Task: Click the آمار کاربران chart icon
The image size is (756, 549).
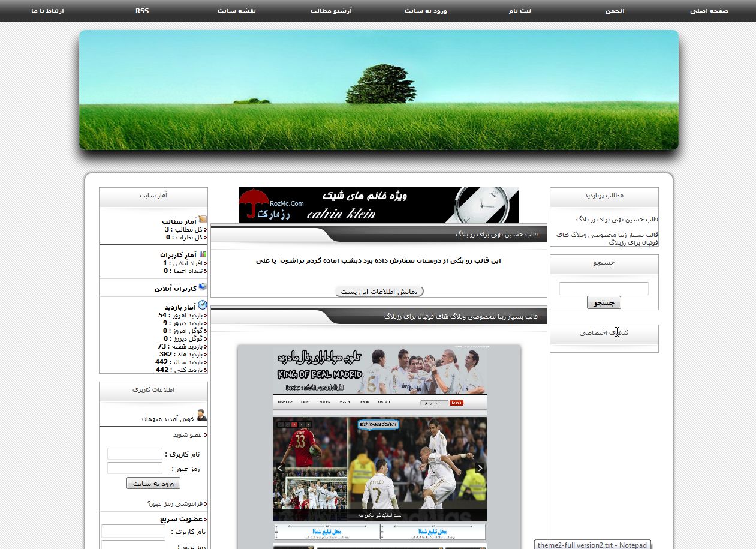Action: 203,254
